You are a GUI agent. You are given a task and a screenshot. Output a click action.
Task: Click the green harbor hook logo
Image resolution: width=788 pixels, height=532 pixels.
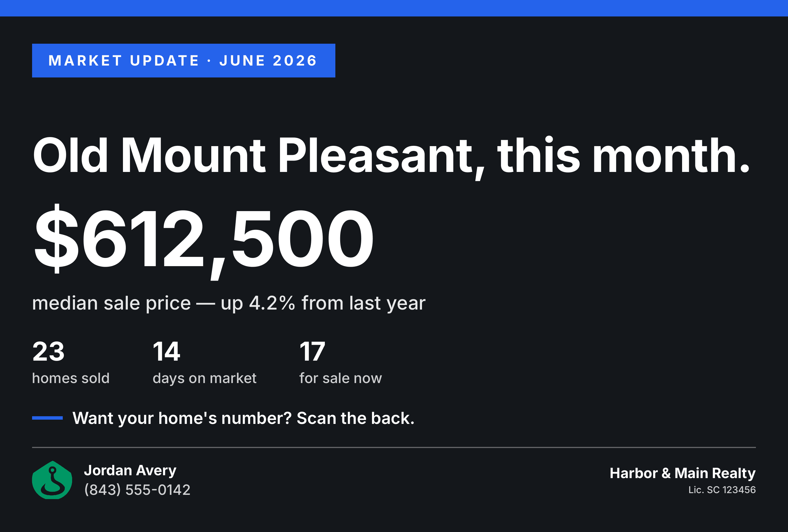52,480
